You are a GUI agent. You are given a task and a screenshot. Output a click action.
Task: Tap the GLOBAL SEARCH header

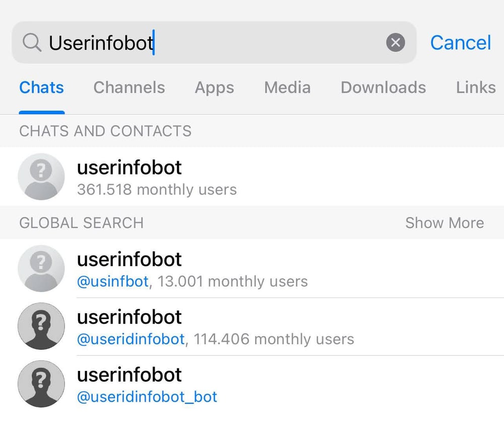81,223
